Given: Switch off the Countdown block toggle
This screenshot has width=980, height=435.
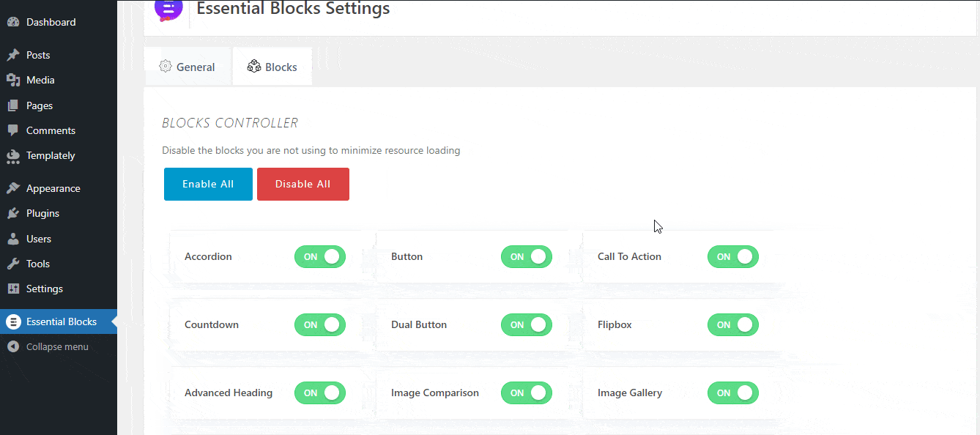Looking at the screenshot, I should [320, 324].
